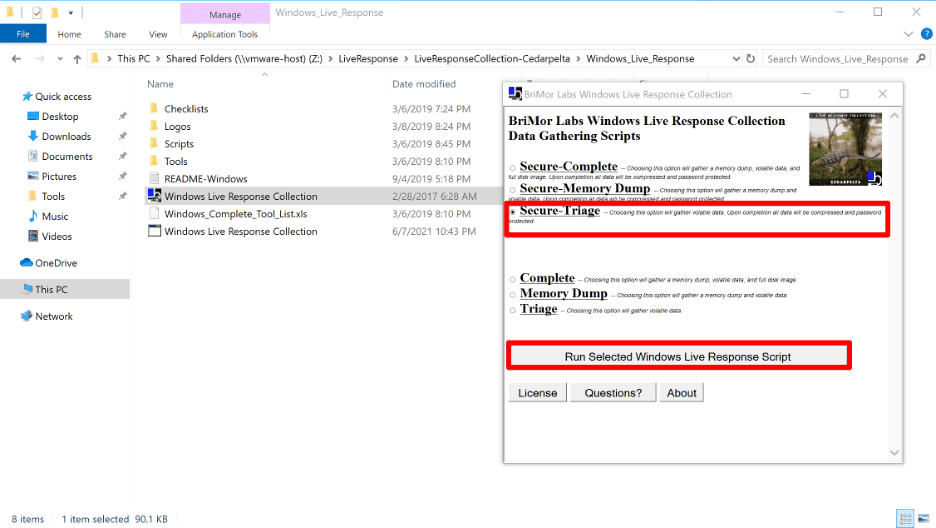Unpin Downloads using its pin icon
Viewport: 936px width, 528px height.
point(122,136)
